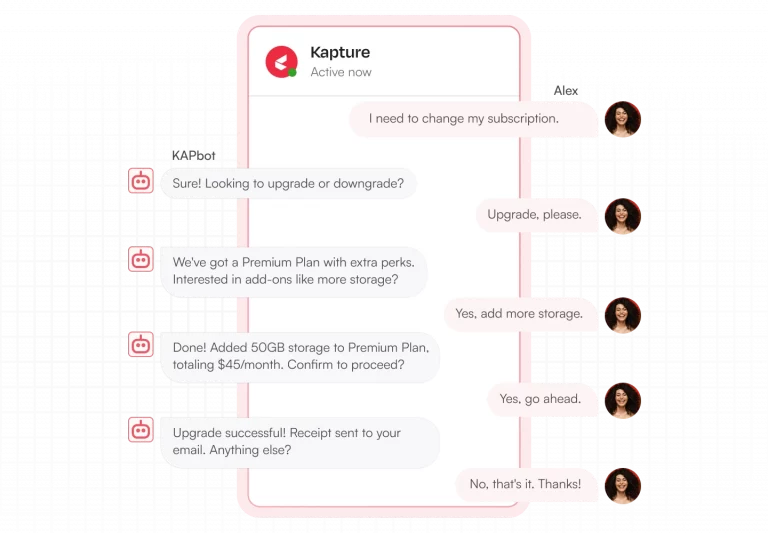
Task: Click avatar next to 'No, that's it. Thanks!'
Action: [623, 485]
